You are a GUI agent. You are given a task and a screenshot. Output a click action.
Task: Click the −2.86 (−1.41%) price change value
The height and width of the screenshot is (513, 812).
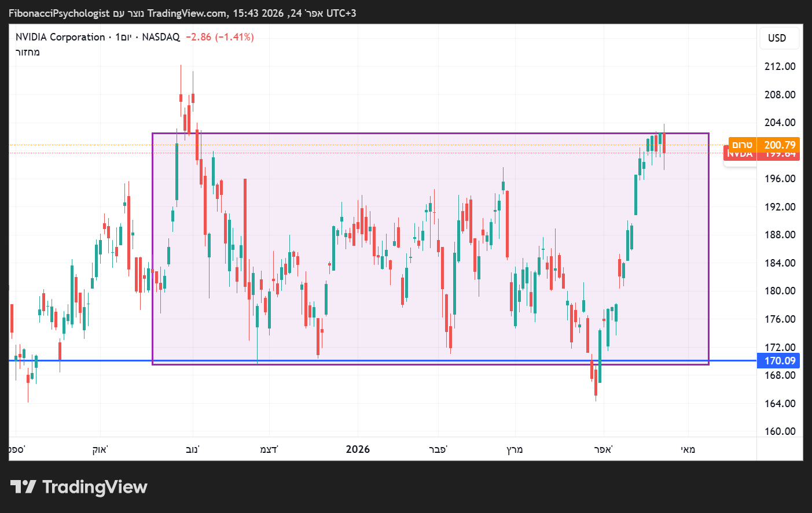pyautogui.click(x=220, y=37)
